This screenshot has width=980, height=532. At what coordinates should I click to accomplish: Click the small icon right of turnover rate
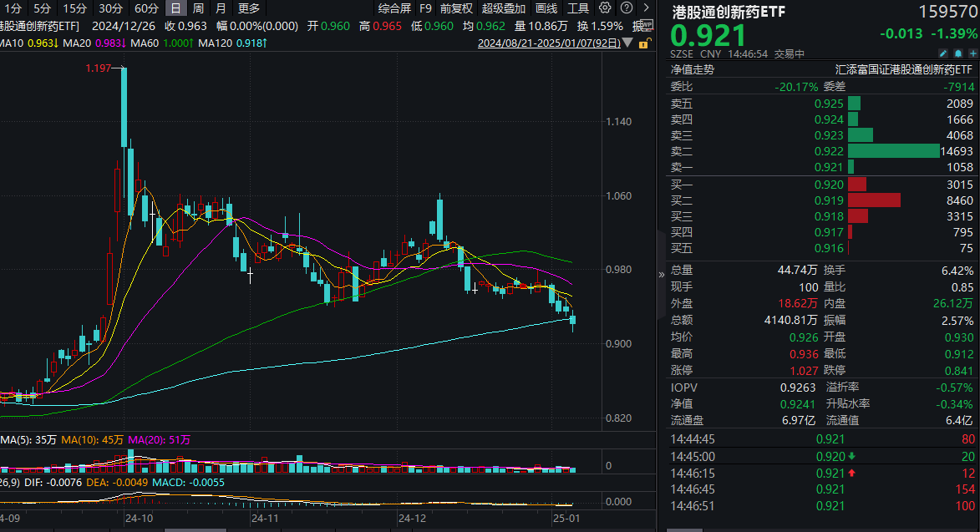click(644, 26)
